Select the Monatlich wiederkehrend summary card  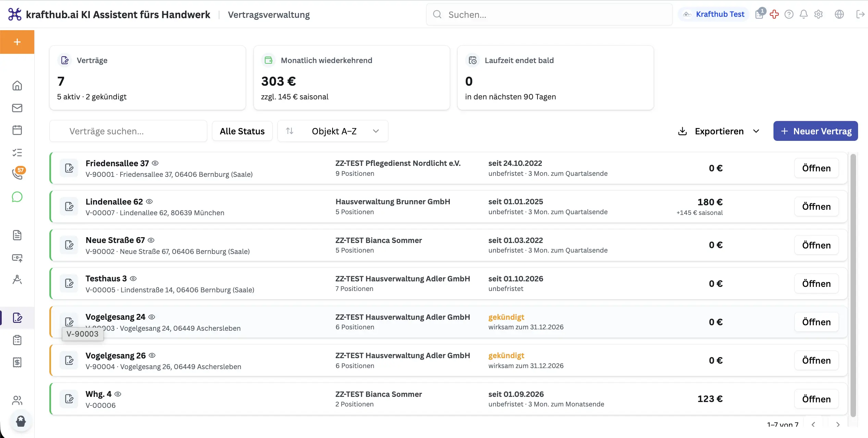(352, 78)
